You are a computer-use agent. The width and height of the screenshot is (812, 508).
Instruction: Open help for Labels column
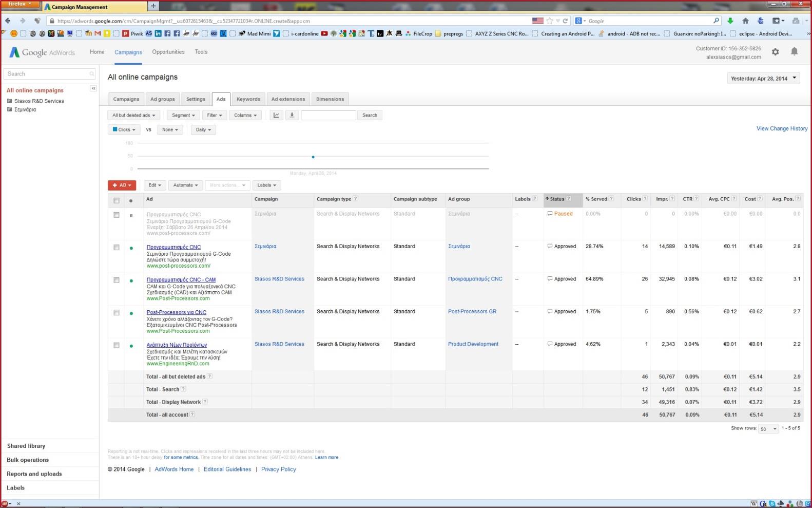click(x=535, y=199)
